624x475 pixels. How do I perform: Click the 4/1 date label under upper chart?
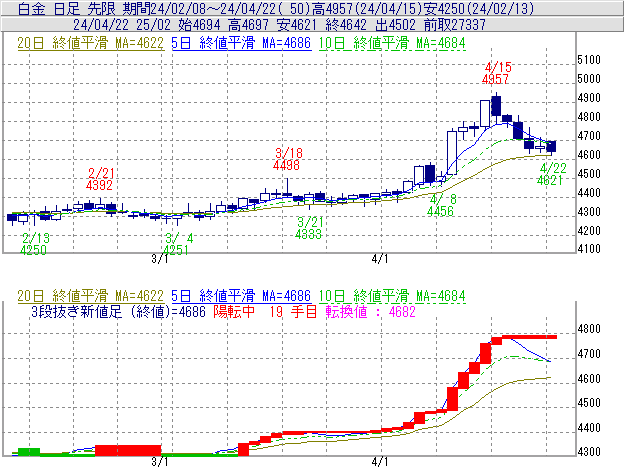[380, 259]
